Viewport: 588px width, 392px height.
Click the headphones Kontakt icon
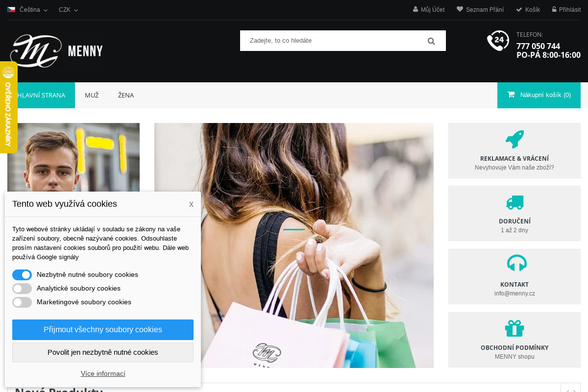pyautogui.click(x=516, y=263)
